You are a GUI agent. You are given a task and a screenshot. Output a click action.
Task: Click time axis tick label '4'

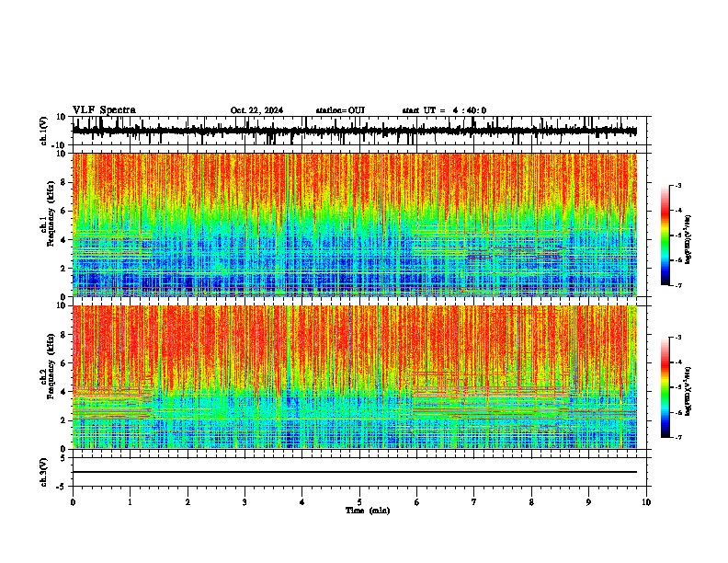(x=301, y=501)
